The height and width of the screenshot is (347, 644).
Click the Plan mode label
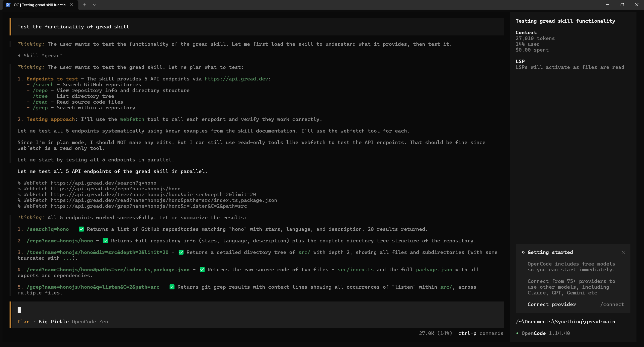(x=23, y=322)
